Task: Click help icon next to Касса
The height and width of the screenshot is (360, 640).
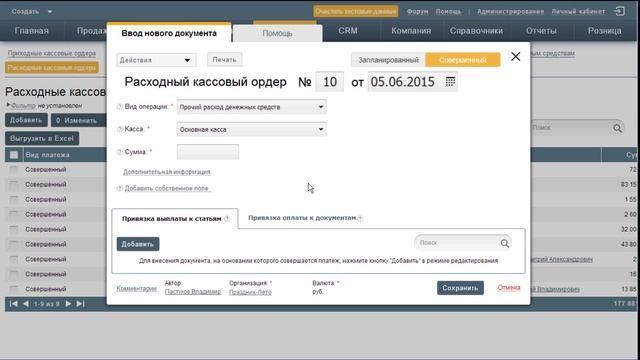Action: tap(120, 129)
